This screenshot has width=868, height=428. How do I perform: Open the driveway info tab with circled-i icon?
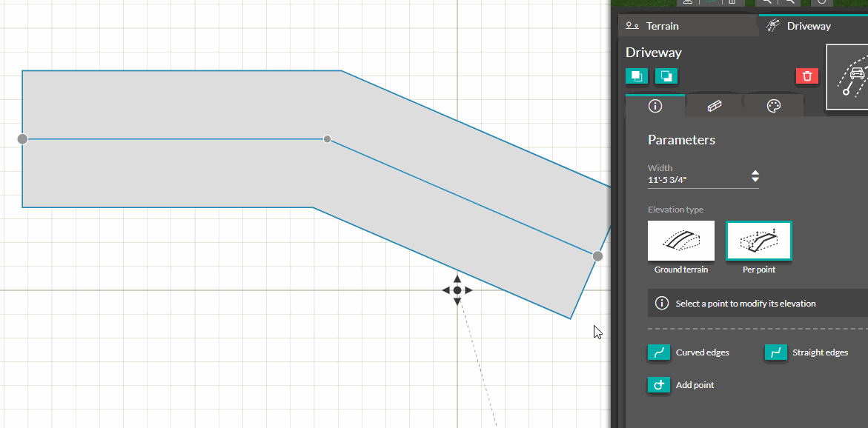pyautogui.click(x=655, y=106)
